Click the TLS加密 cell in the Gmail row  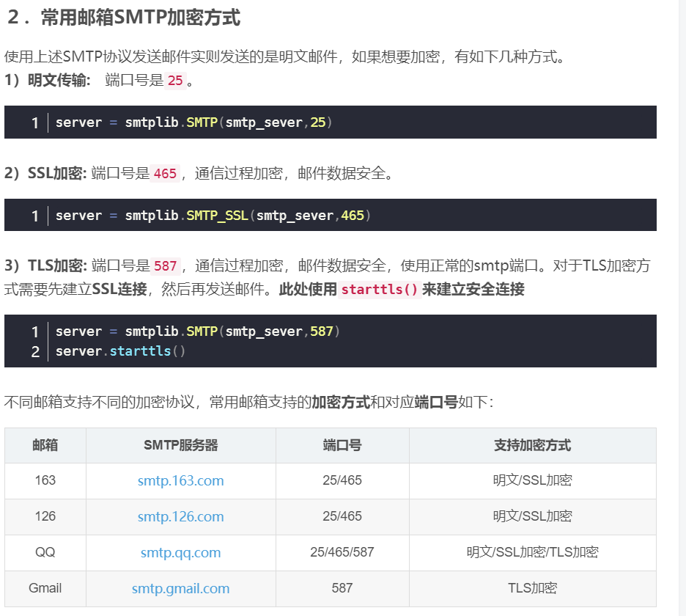532,588
